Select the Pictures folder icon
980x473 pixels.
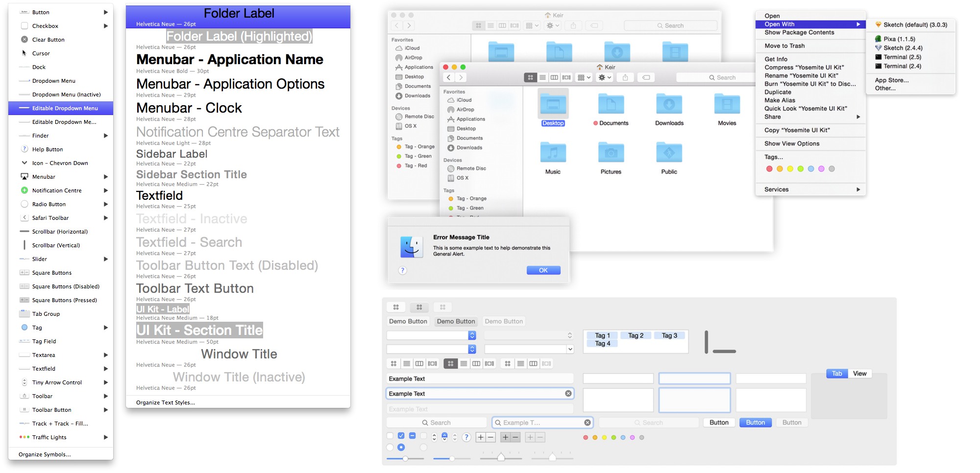(611, 153)
